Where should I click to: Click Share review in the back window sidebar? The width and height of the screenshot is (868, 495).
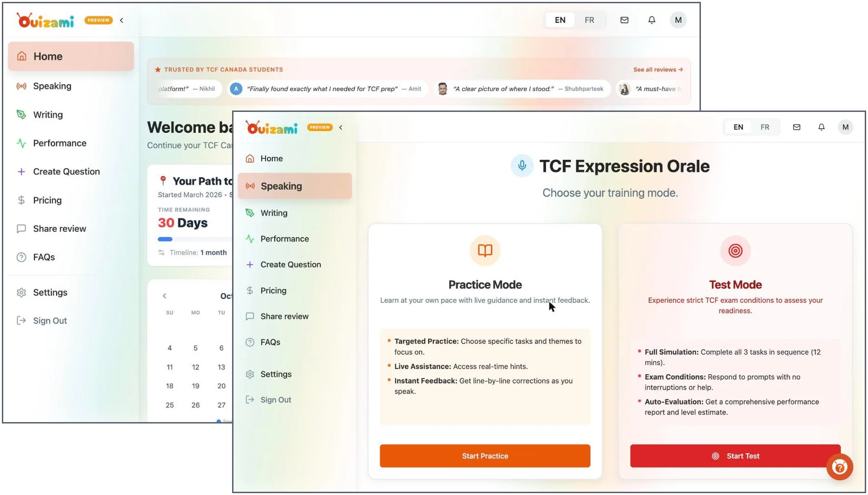click(x=71, y=228)
